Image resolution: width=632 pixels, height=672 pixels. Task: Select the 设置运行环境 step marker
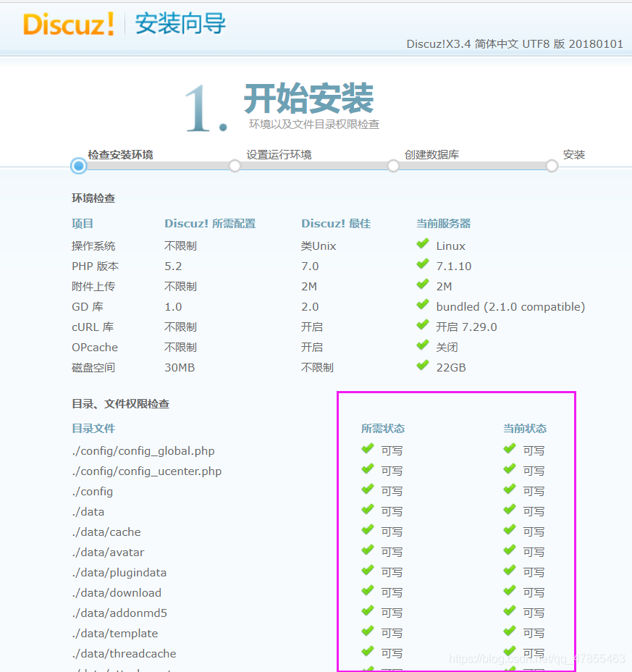235,166
